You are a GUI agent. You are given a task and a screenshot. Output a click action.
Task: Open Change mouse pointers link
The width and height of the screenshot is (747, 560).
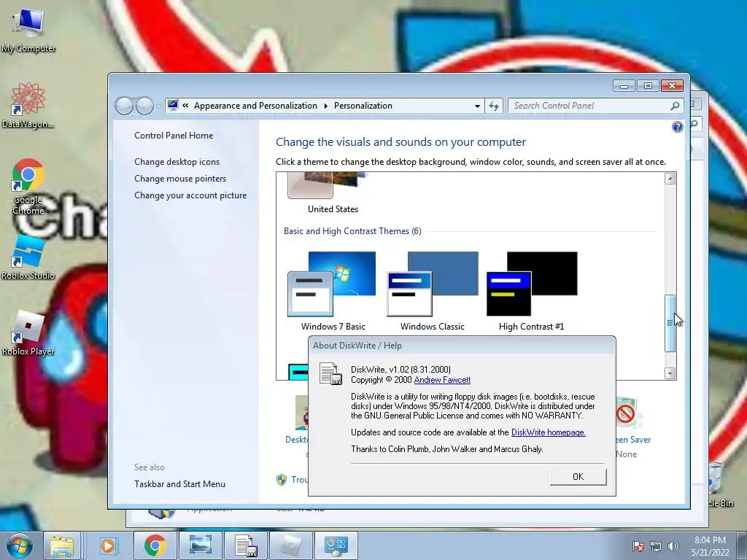(180, 179)
